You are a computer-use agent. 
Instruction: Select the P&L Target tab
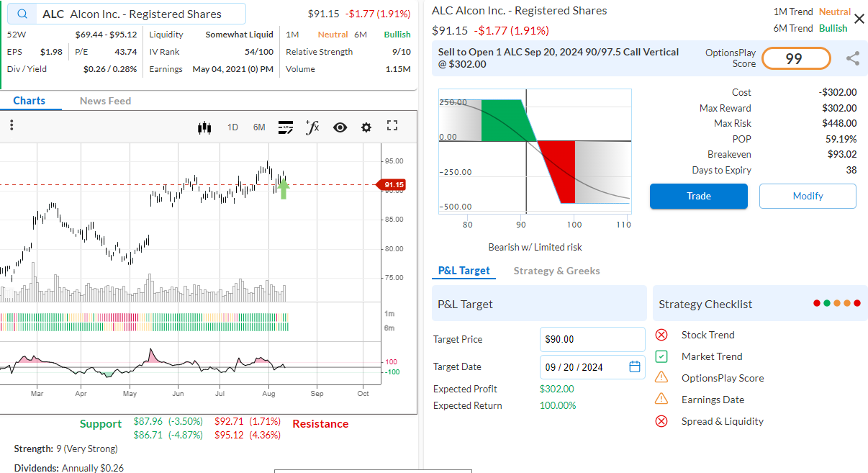(464, 271)
